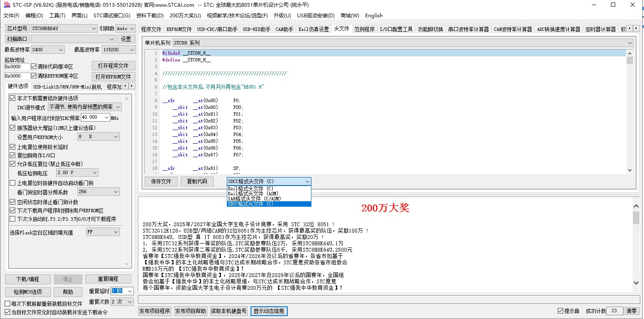Toggle 本次下载需要修改硬件选项 checkbox
644x319 pixels.
[13, 98]
